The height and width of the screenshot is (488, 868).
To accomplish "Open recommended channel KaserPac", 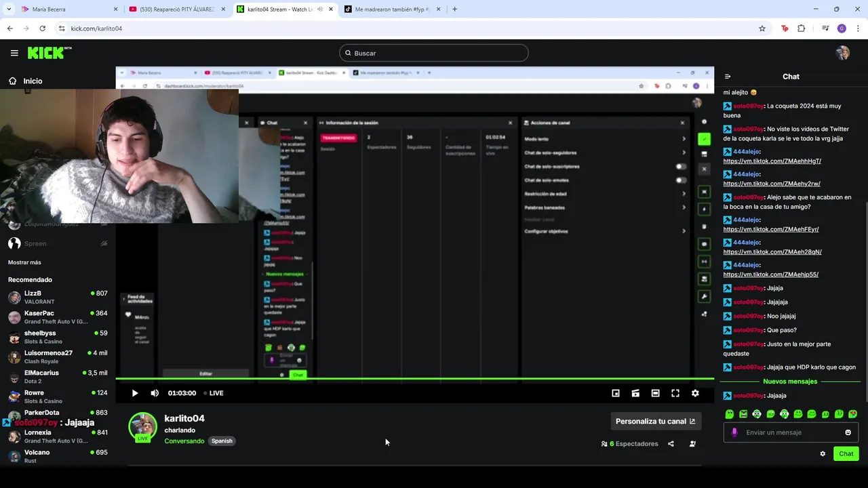I will click(58, 317).
